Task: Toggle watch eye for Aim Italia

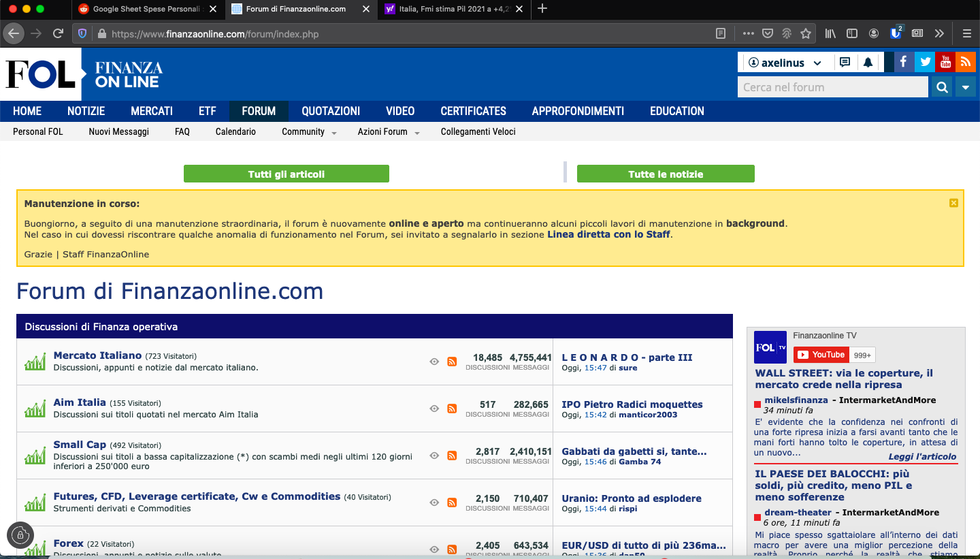Action: tap(434, 409)
